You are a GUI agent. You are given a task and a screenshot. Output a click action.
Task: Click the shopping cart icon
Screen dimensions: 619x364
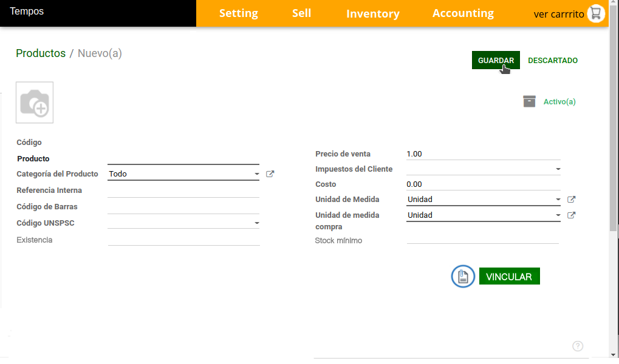click(597, 13)
